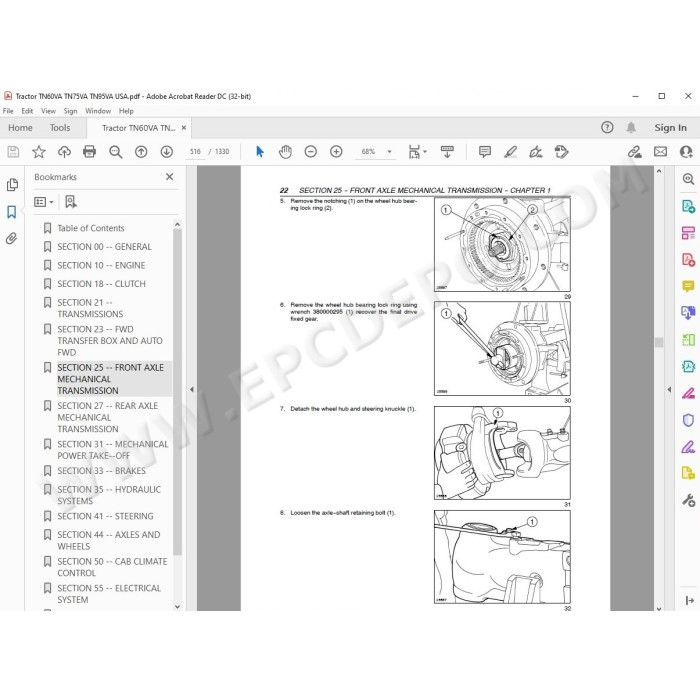Viewport: 700px width, 700px height.
Task: View notifications bell
Action: [x=631, y=128]
